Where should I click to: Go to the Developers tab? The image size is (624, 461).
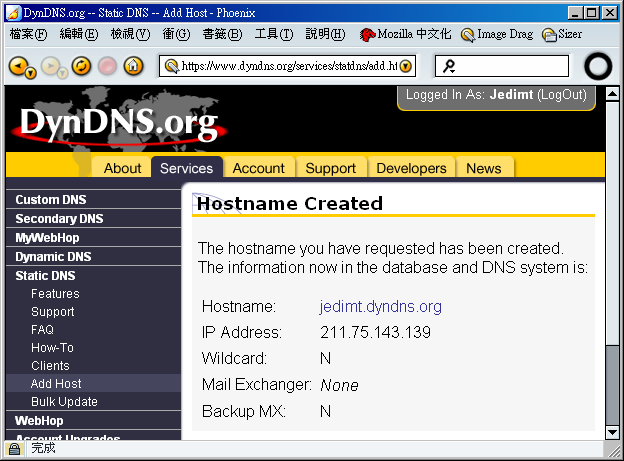pyautogui.click(x=411, y=168)
